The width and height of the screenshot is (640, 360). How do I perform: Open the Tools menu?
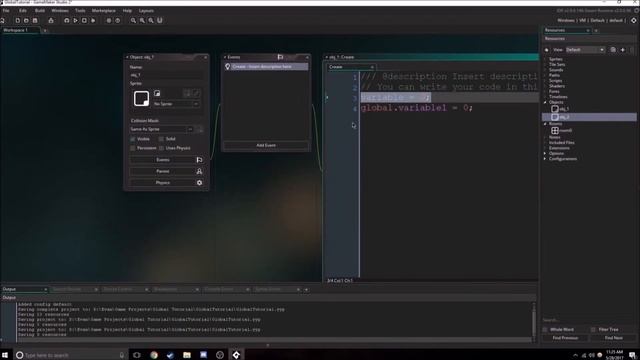[80, 11]
